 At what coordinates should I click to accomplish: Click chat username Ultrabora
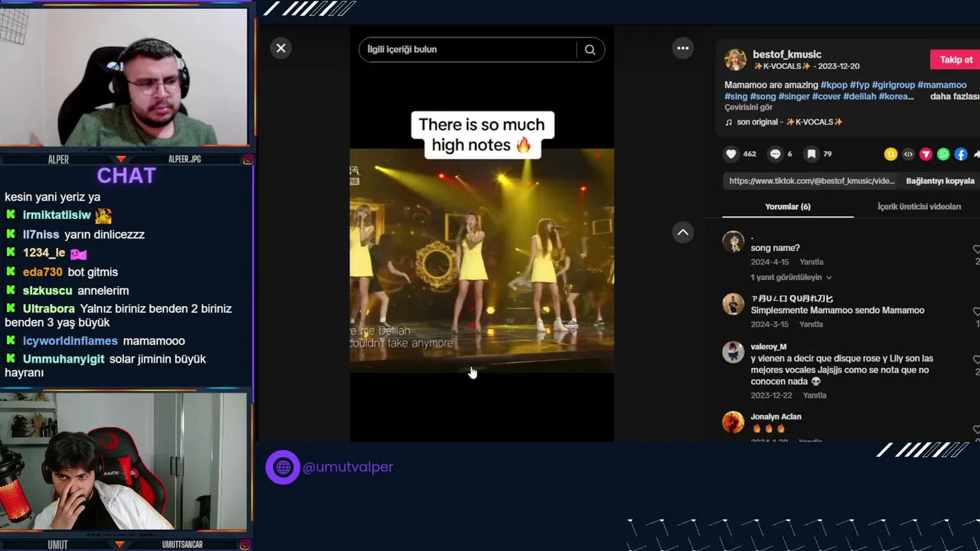pyautogui.click(x=49, y=309)
